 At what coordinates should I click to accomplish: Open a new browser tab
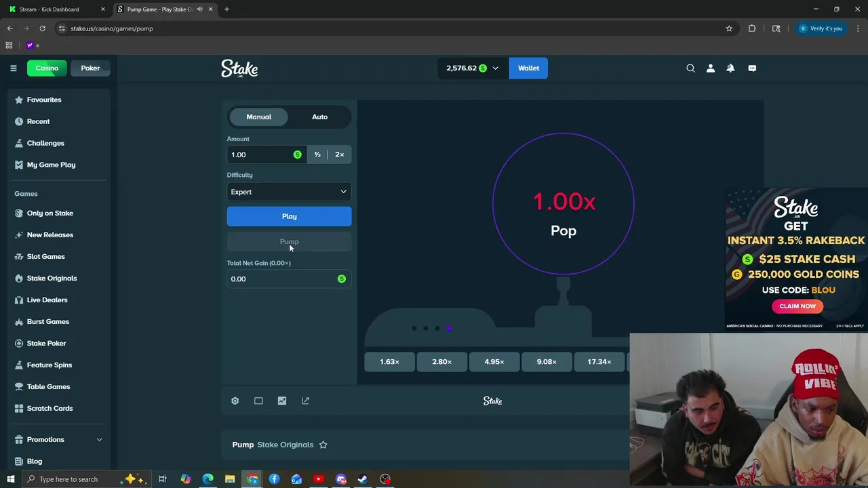pyautogui.click(x=226, y=9)
